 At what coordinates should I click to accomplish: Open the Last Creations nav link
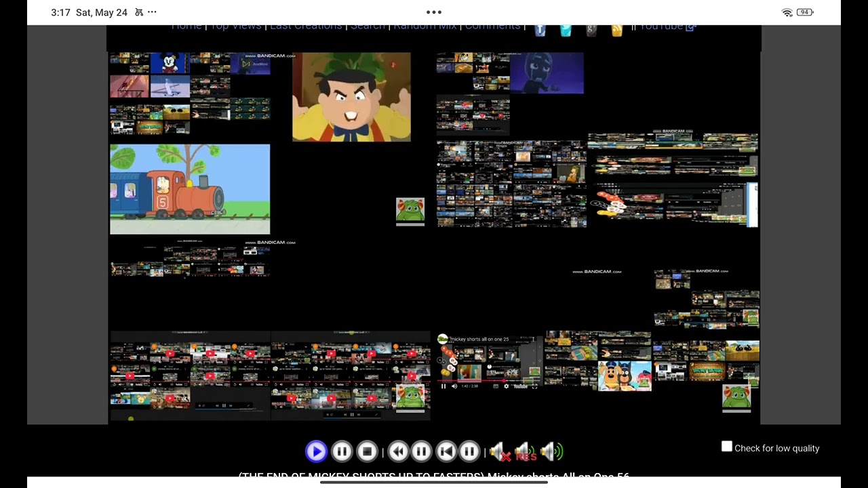pyautogui.click(x=306, y=27)
